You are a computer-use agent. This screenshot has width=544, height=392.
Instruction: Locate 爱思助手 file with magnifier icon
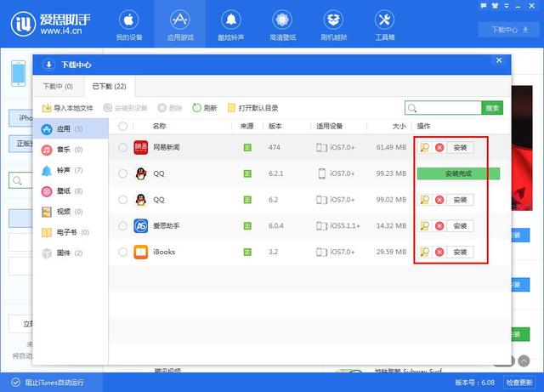(x=425, y=226)
